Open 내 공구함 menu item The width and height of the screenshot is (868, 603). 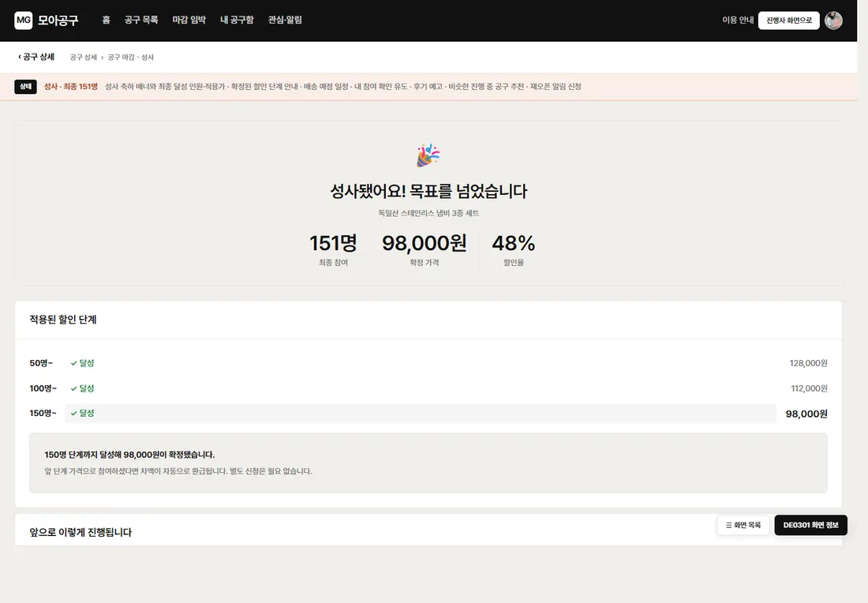[x=237, y=20]
